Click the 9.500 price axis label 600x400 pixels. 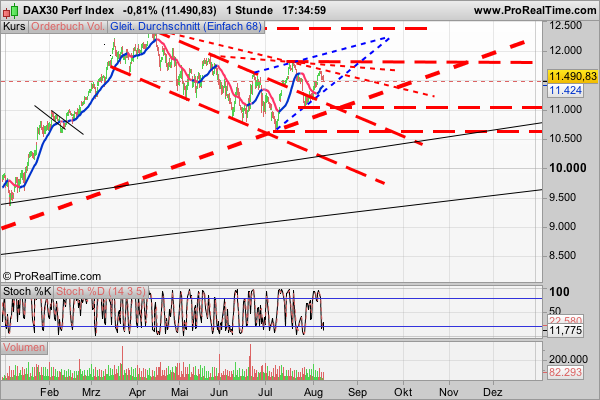click(562, 197)
